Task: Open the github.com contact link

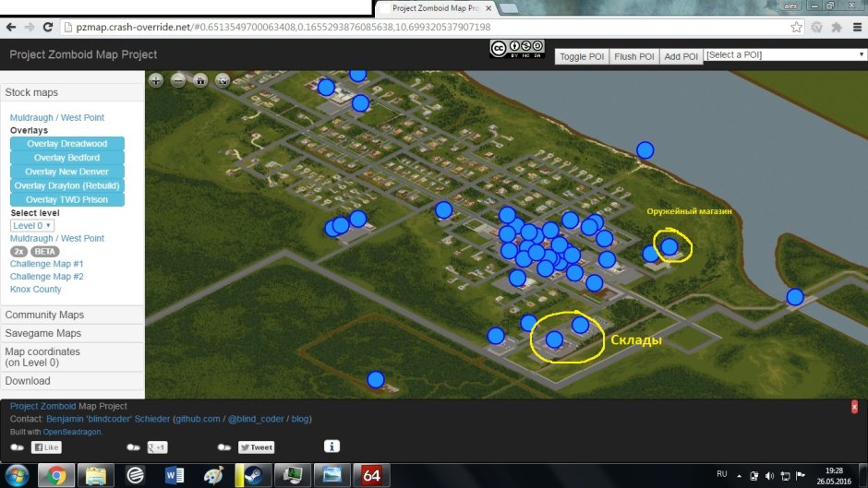Action: 198,419
